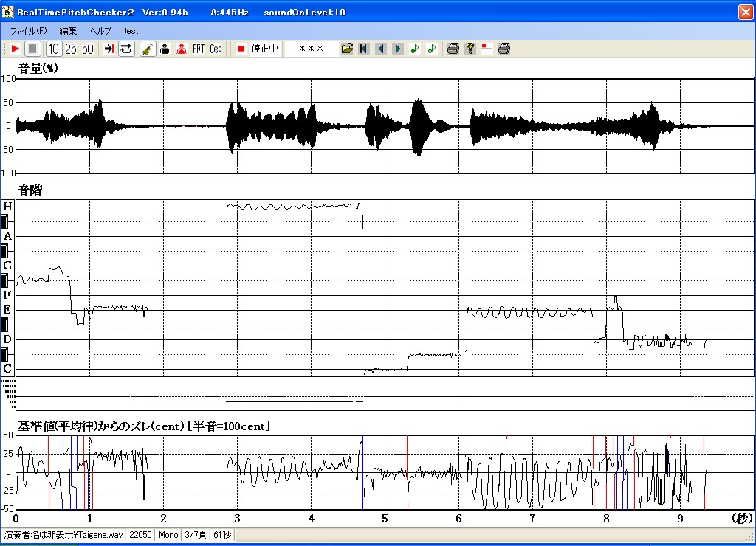The image size is (756, 546).
Task: Click the *** note display field
Action: click(311, 49)
